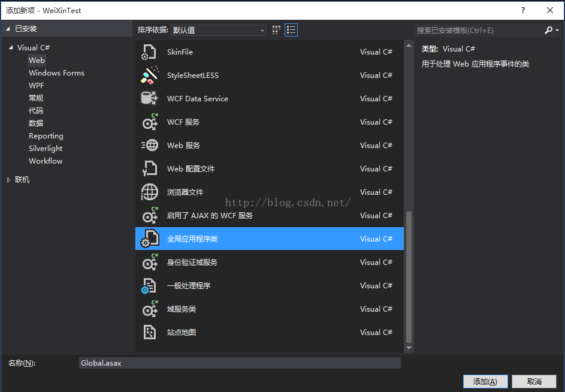Click the 启用了 AJAX 的 WCF 服务 icon
The height and width of the screenshot is (392, 565).
[150, 215]
